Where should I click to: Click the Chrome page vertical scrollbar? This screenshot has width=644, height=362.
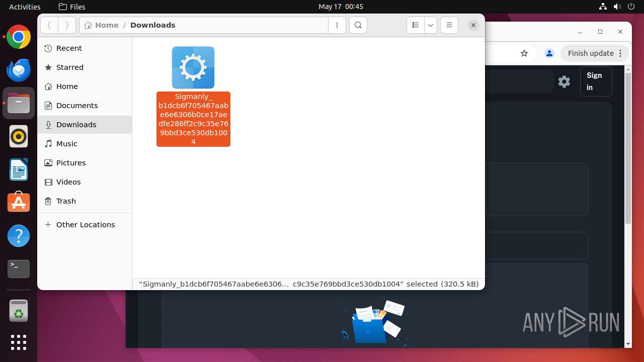coord(628,149)
